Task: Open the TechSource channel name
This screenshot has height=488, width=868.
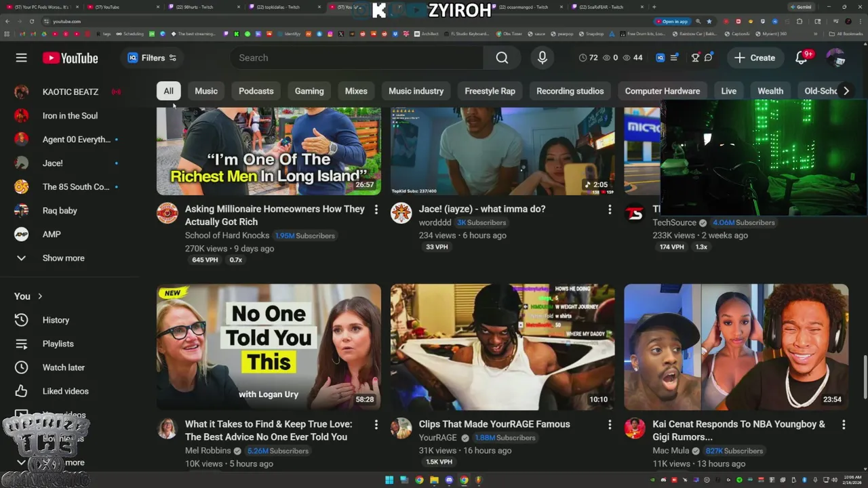Action: [x=674, y=222]
